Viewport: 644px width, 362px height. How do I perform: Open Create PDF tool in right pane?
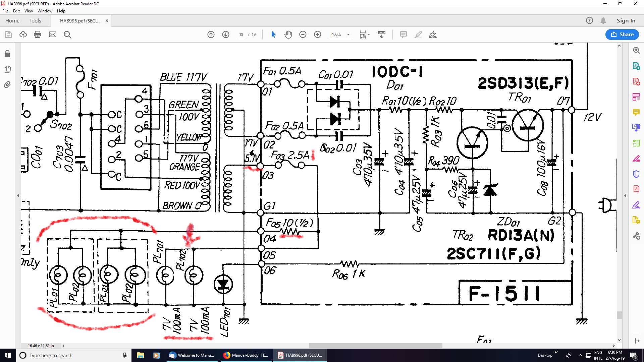(x=636, y=81)
